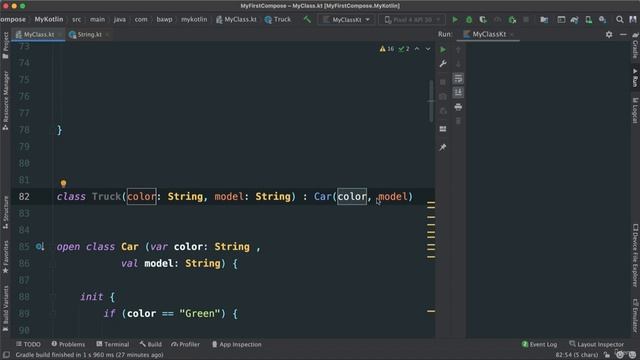The height and width of the screenshot is (360, 640).
Task: Click the Make Project hammer icon
Action: pyautogui.click(x=307, y=19)
